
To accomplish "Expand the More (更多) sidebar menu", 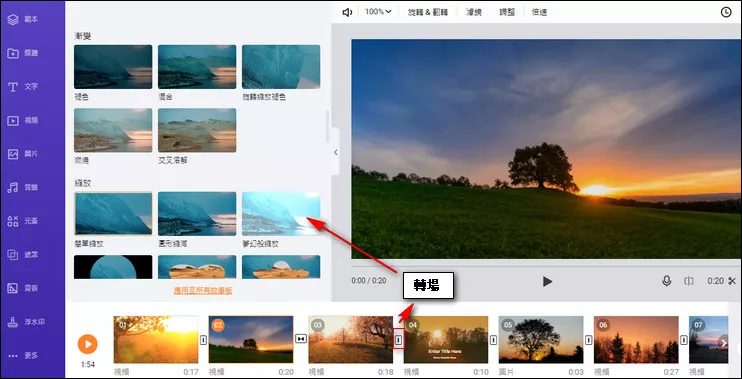I will pos(22,355).
